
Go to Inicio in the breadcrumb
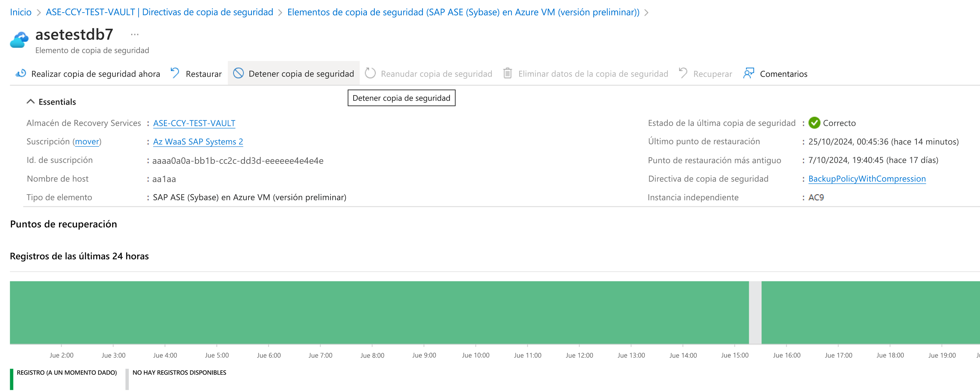click(x=20, y=12)
